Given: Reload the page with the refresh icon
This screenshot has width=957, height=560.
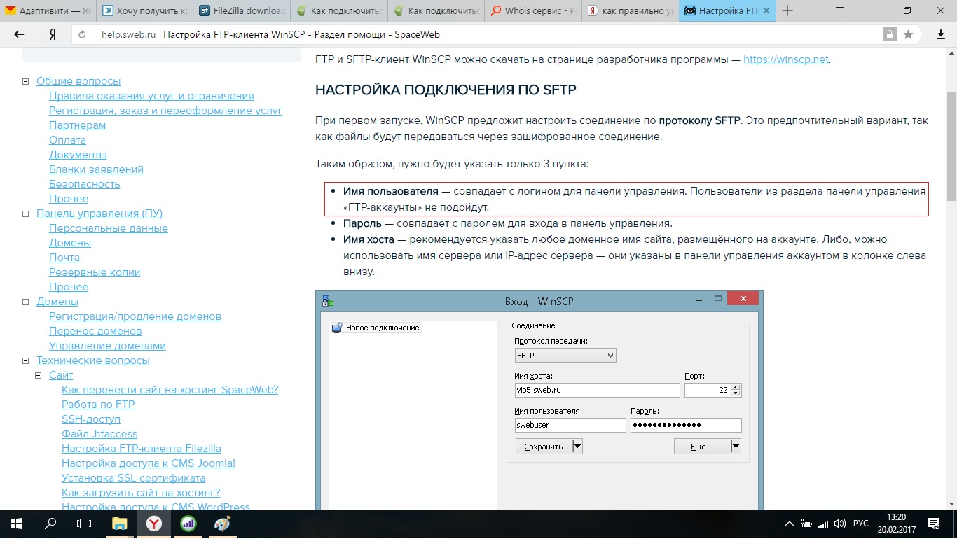Looking at the screenshot, I should [x=83, y=34].
